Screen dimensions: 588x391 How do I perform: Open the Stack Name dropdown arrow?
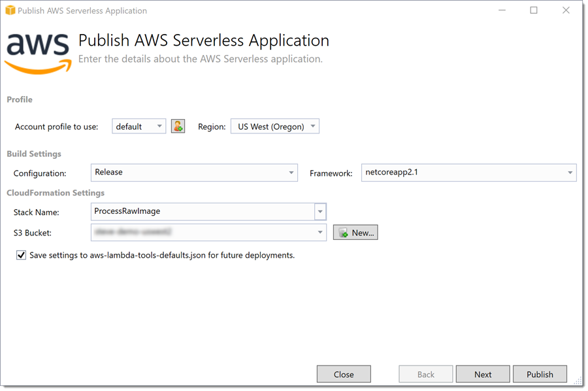[x=320, y=212]
